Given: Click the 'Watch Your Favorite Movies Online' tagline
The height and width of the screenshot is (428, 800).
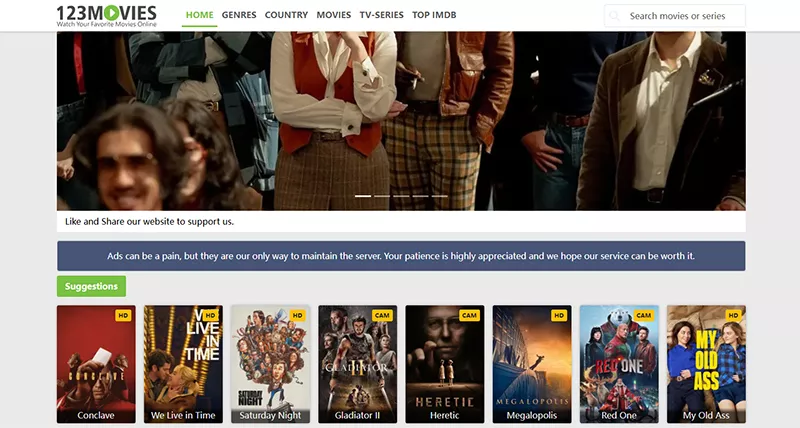Looking at the screenshot, I should coord(107,24).
